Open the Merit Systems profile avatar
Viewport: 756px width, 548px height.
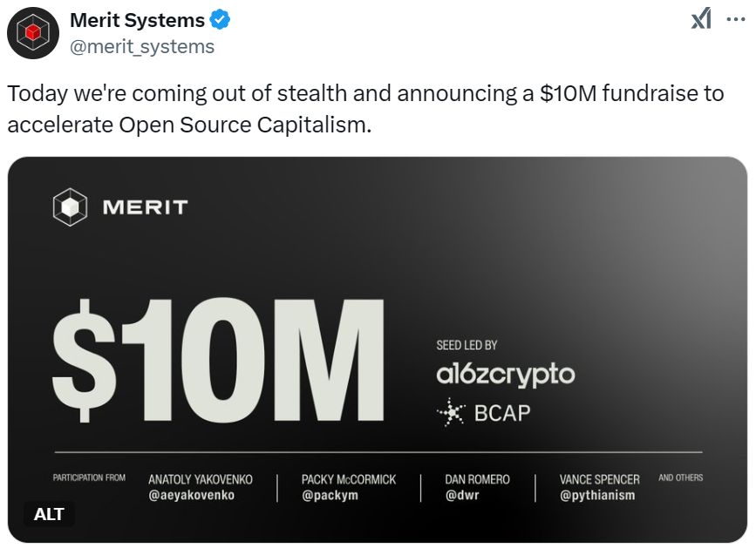pyautogui.click(x=35, y=34)
